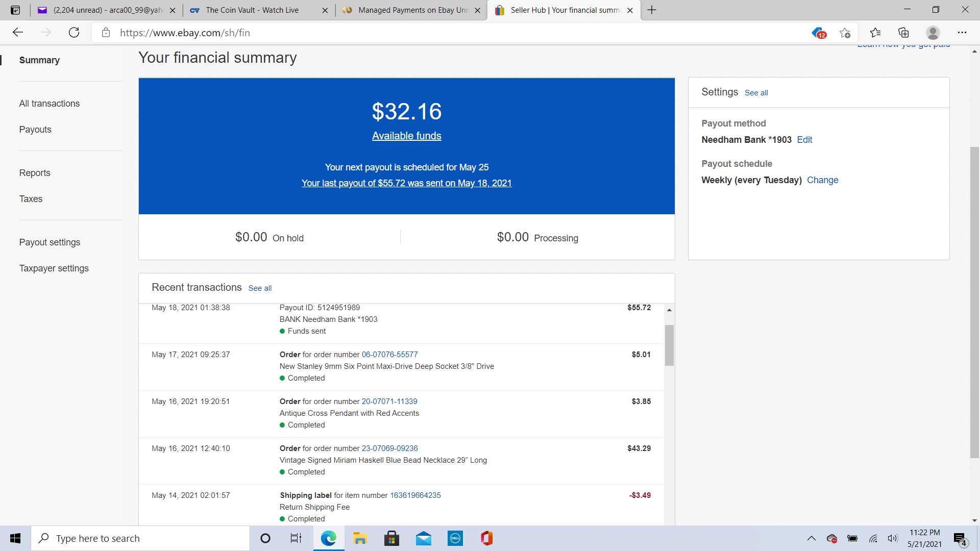This screenshot has width=980, height=551.
Task: Click transactions list scroll up arrow
Action: coord(669,310)
